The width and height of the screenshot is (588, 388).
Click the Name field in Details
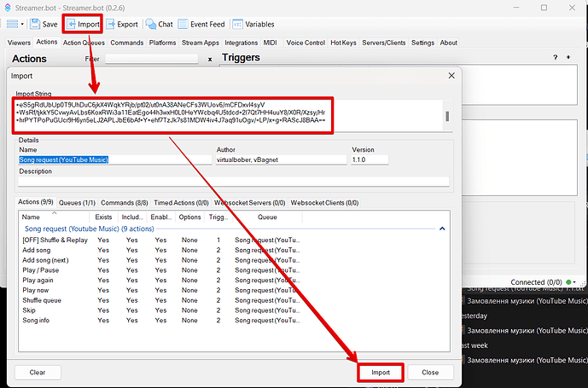(x=115, y=159)
